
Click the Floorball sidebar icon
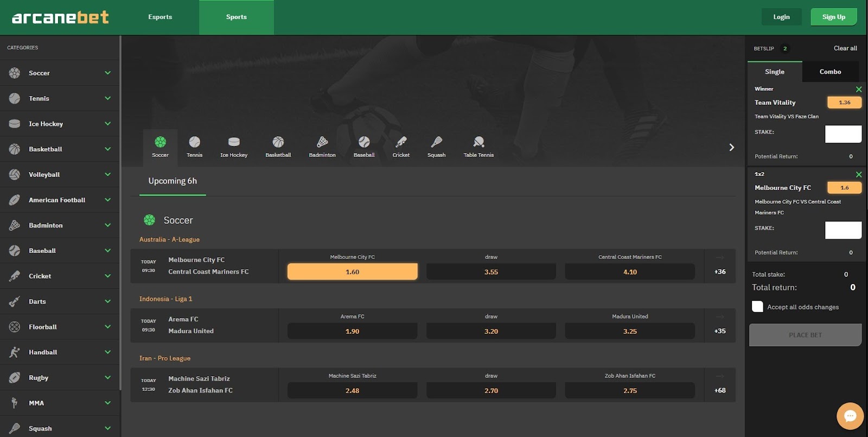tap(15, 327)
